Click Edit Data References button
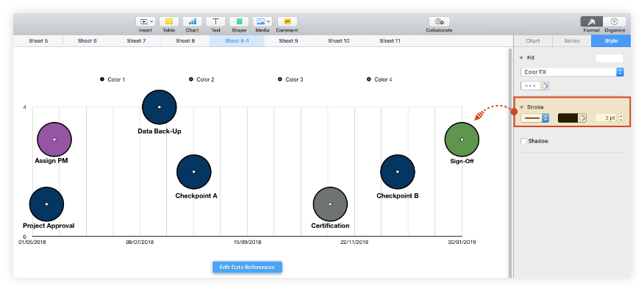 [x=247, y=267]
